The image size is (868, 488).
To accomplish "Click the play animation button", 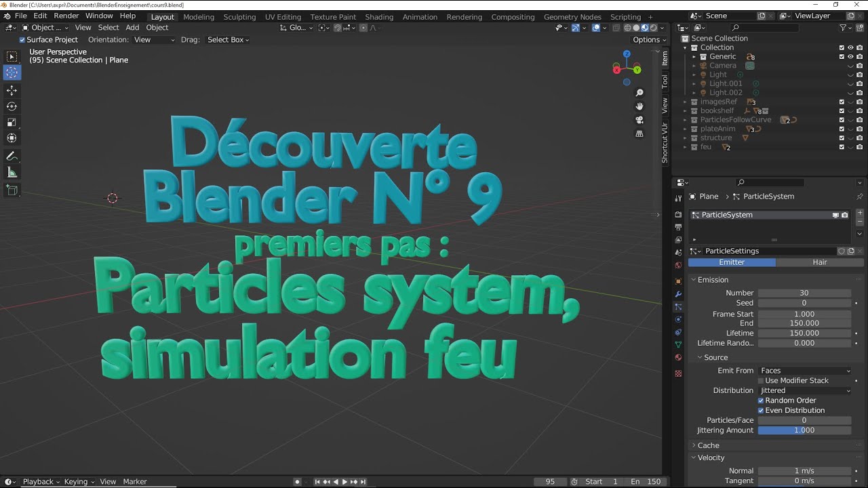I will pos(344,482).
